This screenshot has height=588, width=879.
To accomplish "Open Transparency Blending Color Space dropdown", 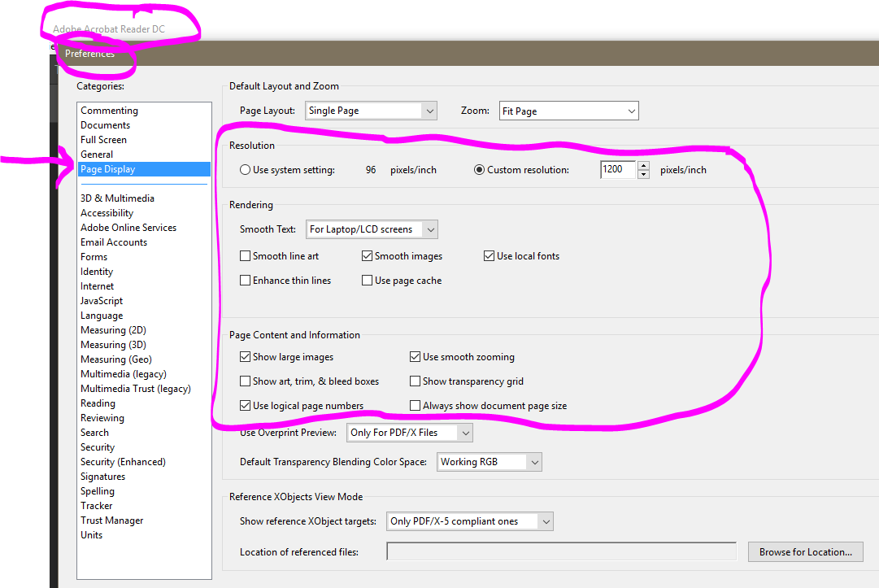I will [x=490, y=462].
